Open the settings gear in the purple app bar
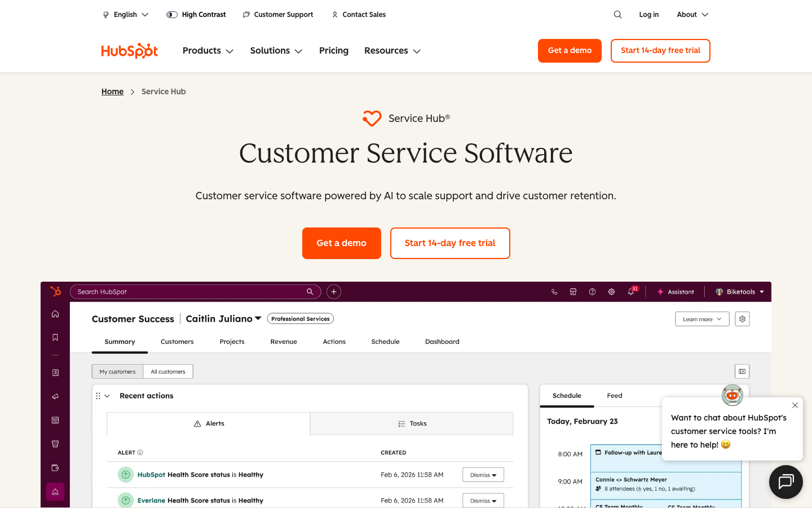Image resolution: width=812 pixels, height=508 pixels. [x=611, y=292]
